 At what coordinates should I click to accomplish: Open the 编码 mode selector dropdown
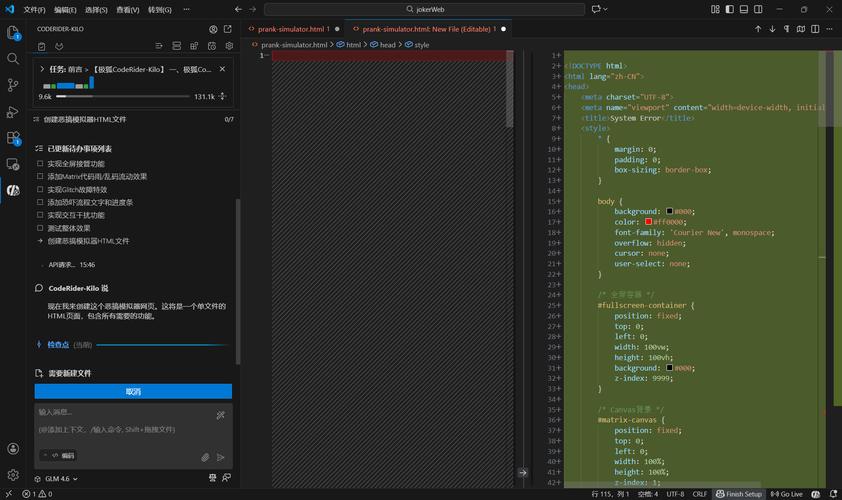[x=60, y=456]
